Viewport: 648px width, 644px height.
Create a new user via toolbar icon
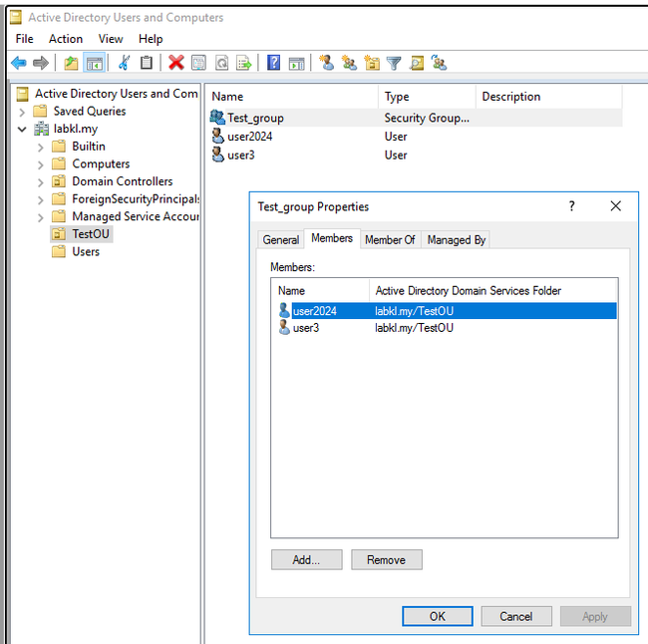pyautogui.click(x=327, y=63)
